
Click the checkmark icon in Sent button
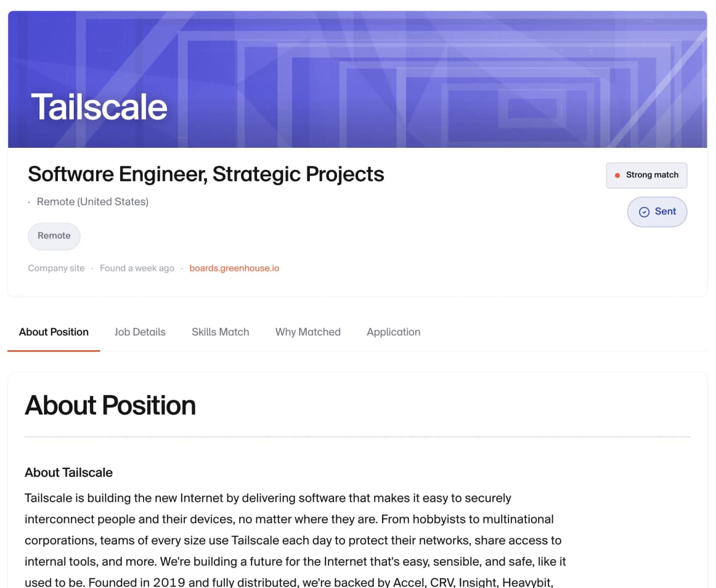(x=644, y=212)
